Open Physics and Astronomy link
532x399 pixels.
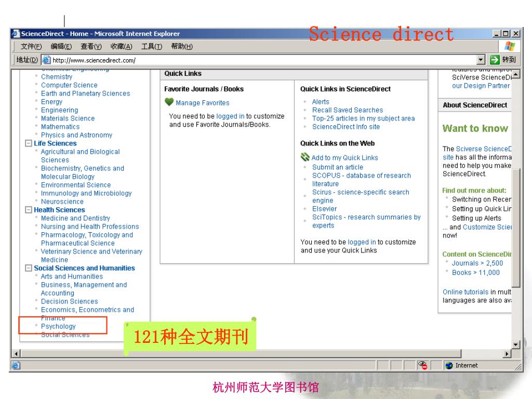(x=77, y=135)
